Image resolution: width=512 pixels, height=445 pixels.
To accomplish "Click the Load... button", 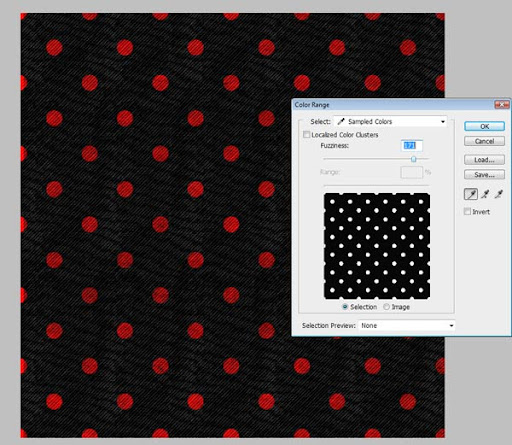I will [x=484, y=160].
